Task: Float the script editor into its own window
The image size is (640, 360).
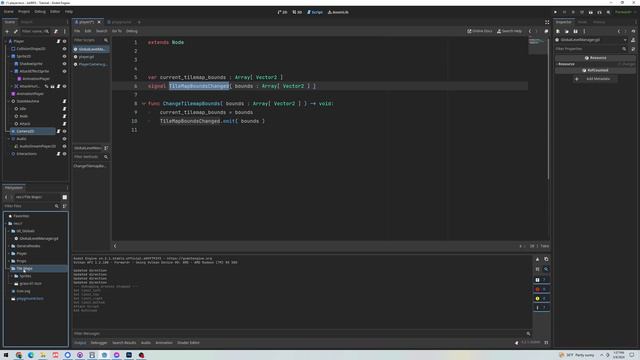Action: (546, 31)
